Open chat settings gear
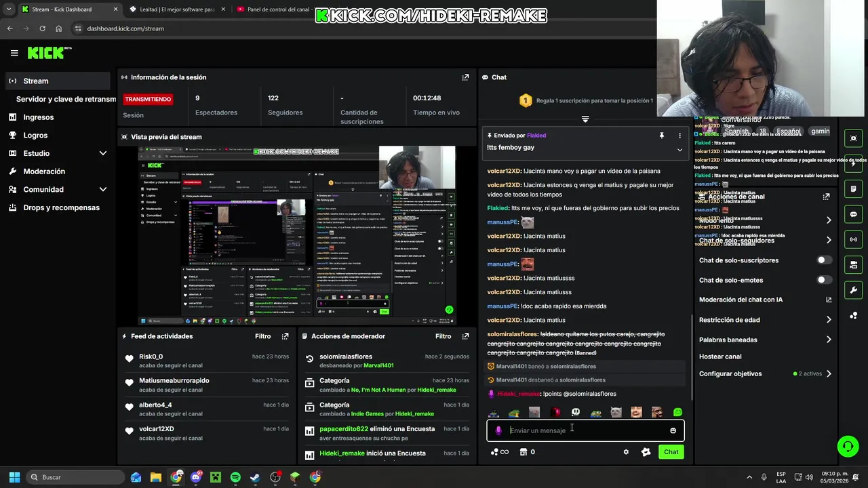 click(x=626, y=452)
